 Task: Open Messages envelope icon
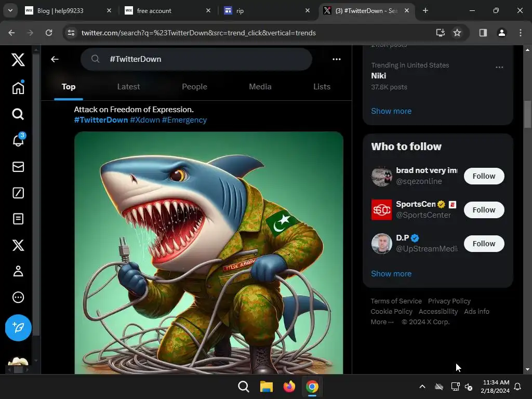coord(18,167)
